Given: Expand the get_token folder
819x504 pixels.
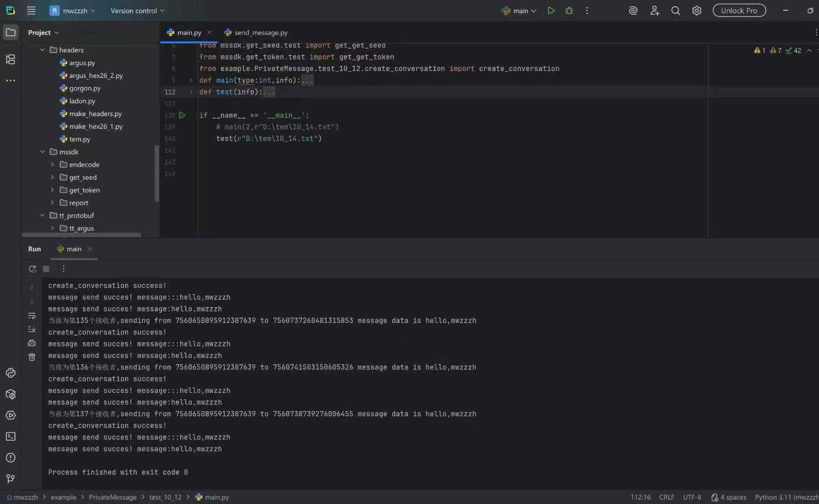Looking at the screenshot, I should tap(52, 190).
